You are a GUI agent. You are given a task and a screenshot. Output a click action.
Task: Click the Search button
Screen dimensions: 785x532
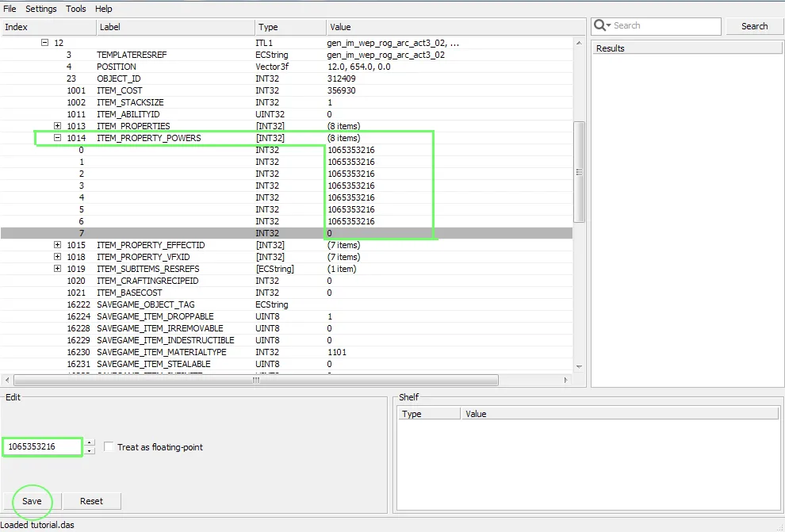click(754, 26)
